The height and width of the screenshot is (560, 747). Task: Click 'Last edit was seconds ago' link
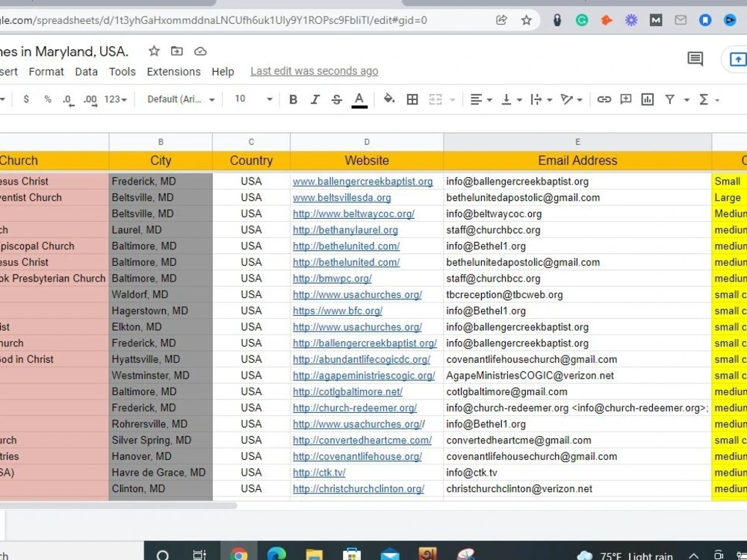[x=314, y=71]
